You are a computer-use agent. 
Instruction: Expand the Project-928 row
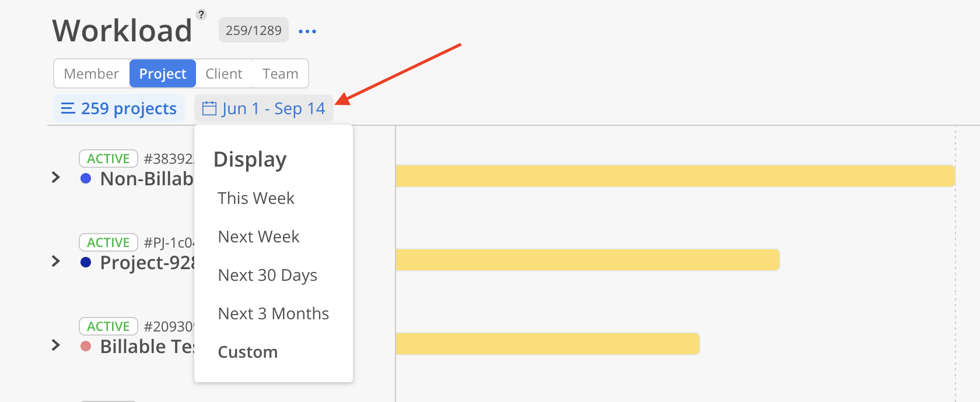(x=56, y=261)
